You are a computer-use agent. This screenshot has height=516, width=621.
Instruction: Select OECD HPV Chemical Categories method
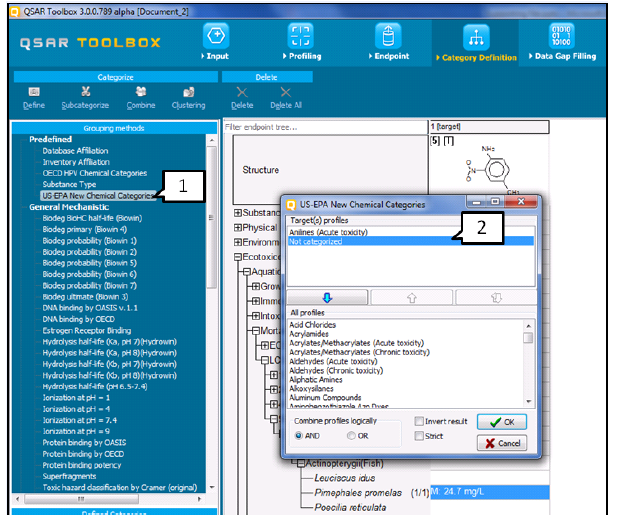95,173
